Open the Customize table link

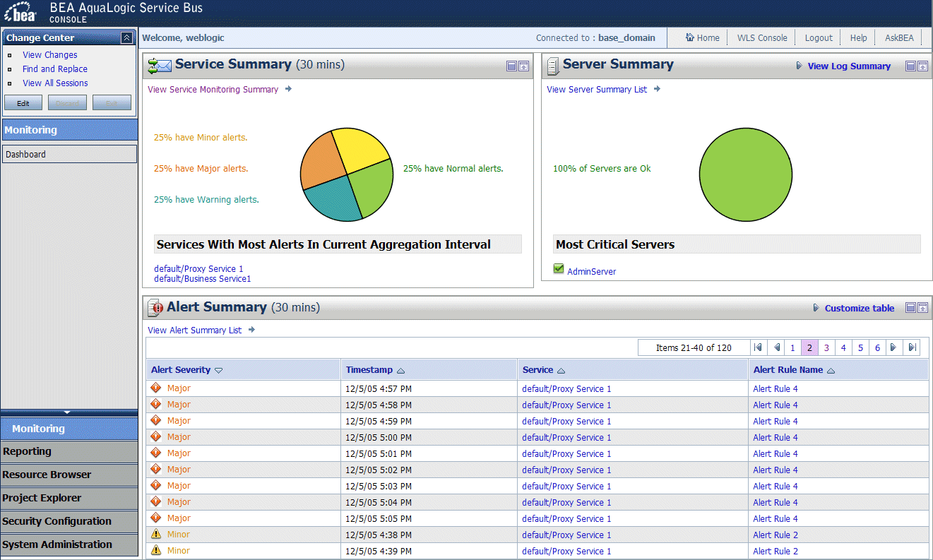859,309
